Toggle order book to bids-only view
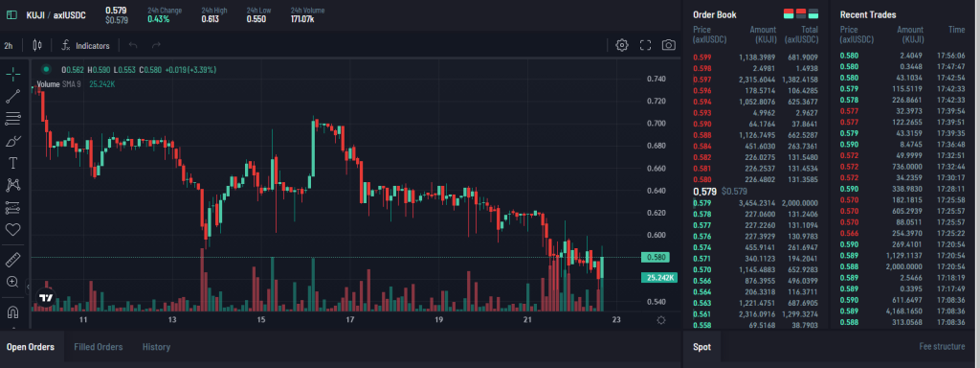980x368 pixels. click(813, 13)
